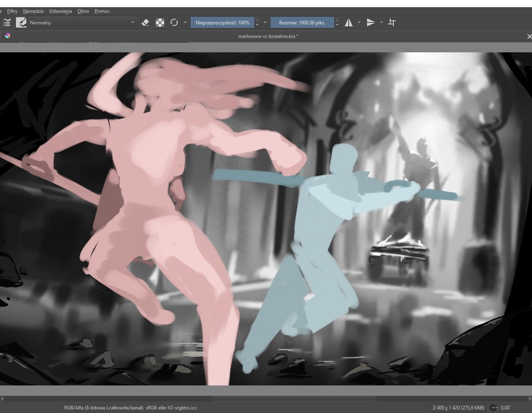The width and height of the screenshot is (532, 413).
Task: Open the Filtry menu
Action: (12, 11)
